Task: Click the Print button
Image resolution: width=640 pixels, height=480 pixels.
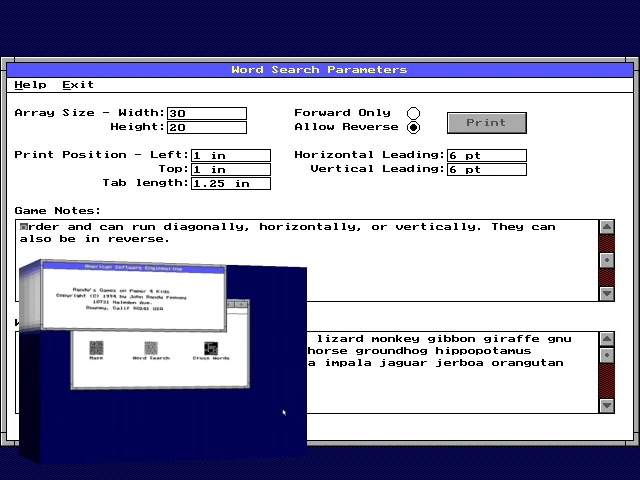Action: click(x=487, y=123)
